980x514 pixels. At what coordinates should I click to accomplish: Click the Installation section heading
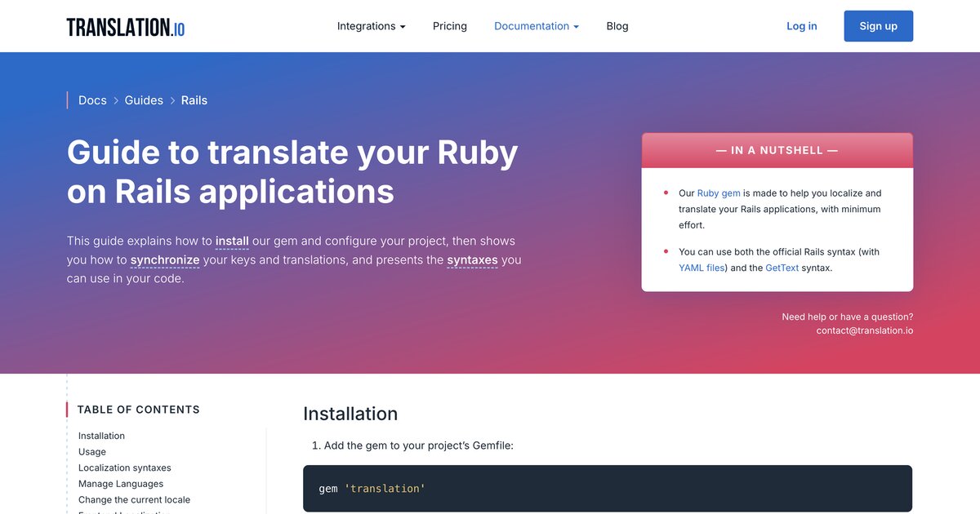(x=350, y=414)
